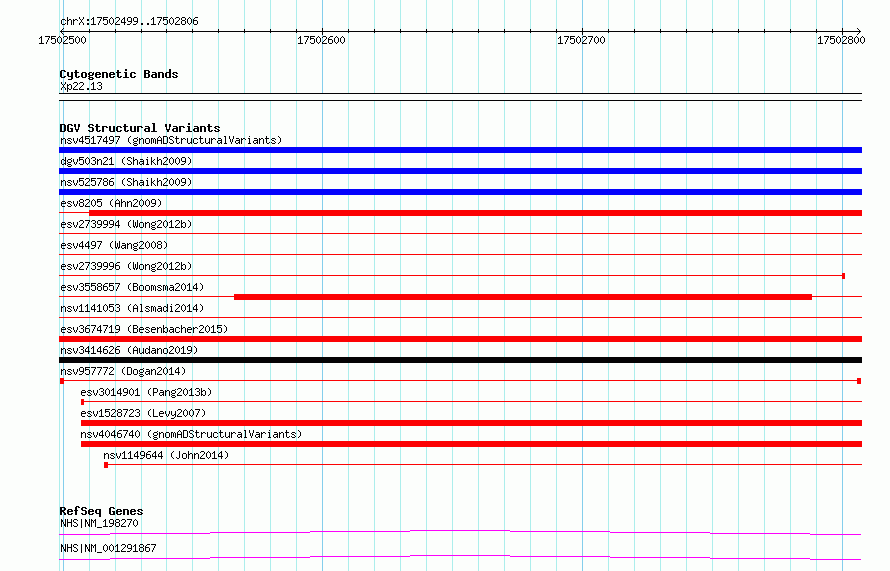The width and height of the screenshot is (890, 571).
Task: Open variant esv3674719 (Besenbacher2015)
Action: pos(144,329)
